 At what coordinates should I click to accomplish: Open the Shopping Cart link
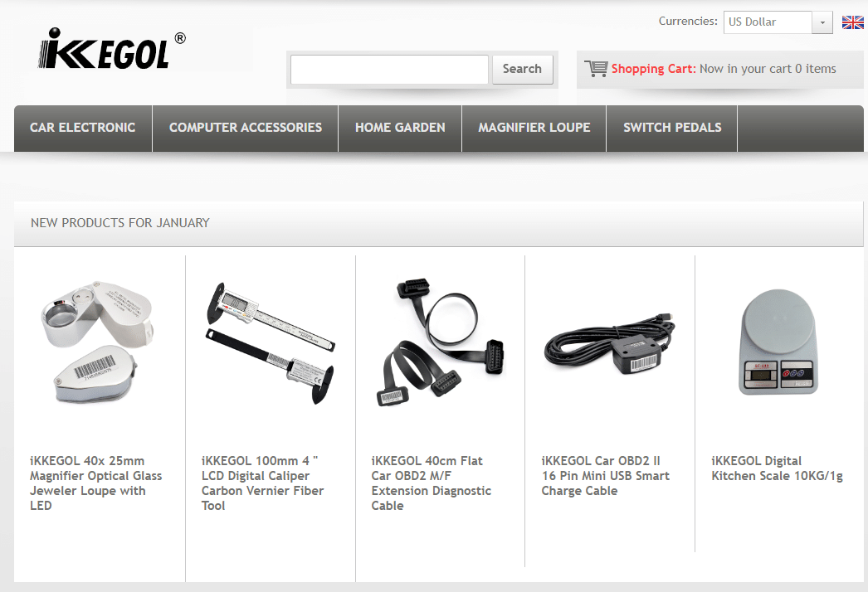(653, 69)
